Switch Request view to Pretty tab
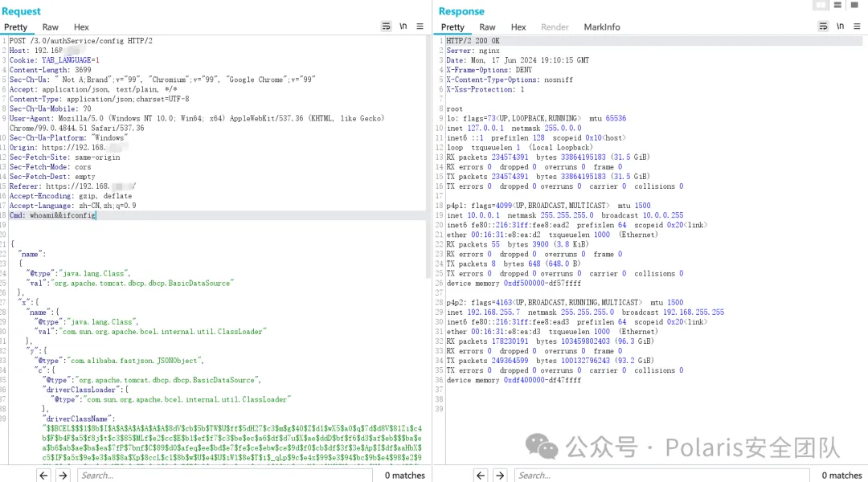 pyautogui.click(x=15, y=27)
